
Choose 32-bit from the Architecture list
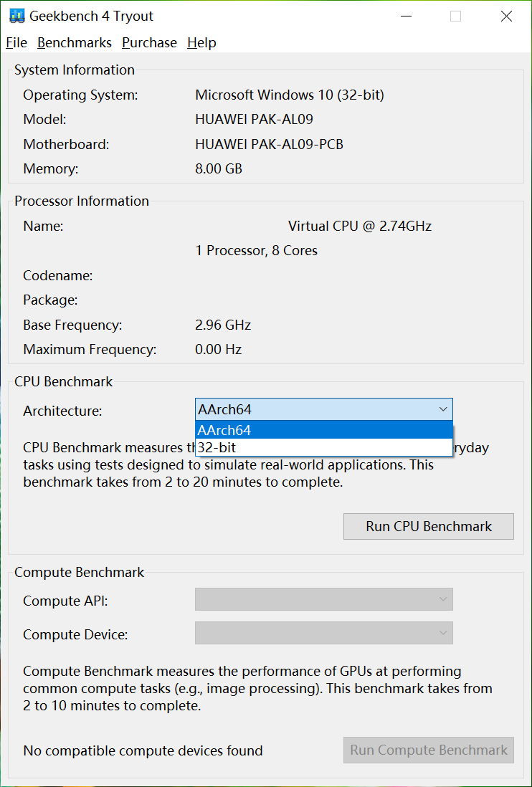click(324, 447)
